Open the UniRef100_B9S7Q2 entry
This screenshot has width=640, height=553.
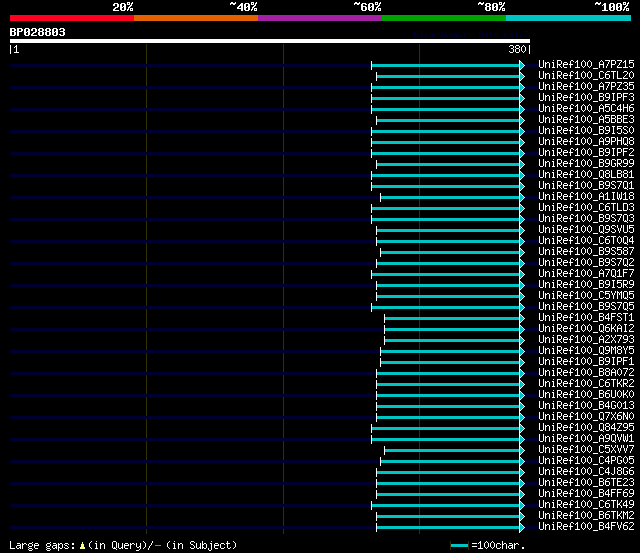(x=586, y=263)
